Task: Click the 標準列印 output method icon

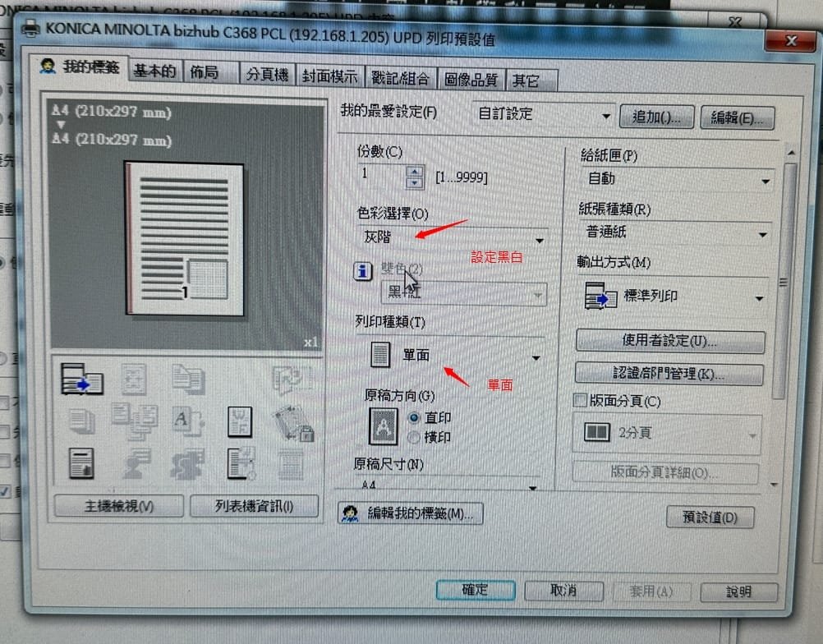Action: point(600,297)
